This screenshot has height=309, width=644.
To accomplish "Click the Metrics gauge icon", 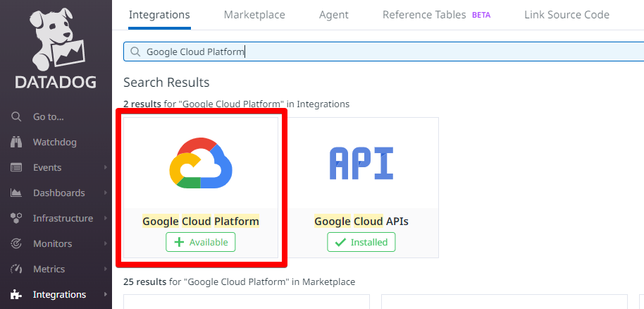I will point(16,269).
